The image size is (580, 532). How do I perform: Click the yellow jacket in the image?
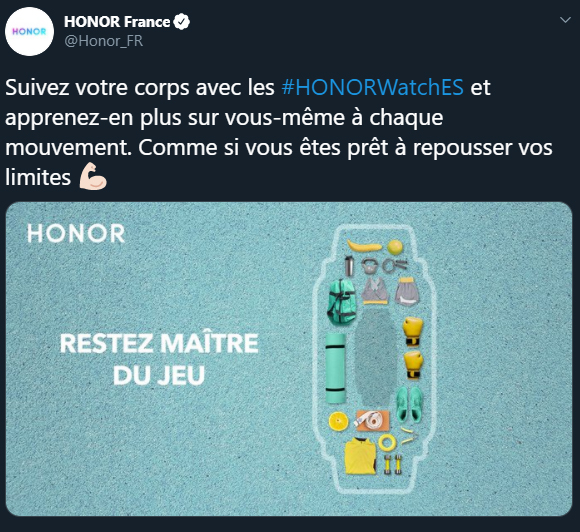tap(360, 456)
